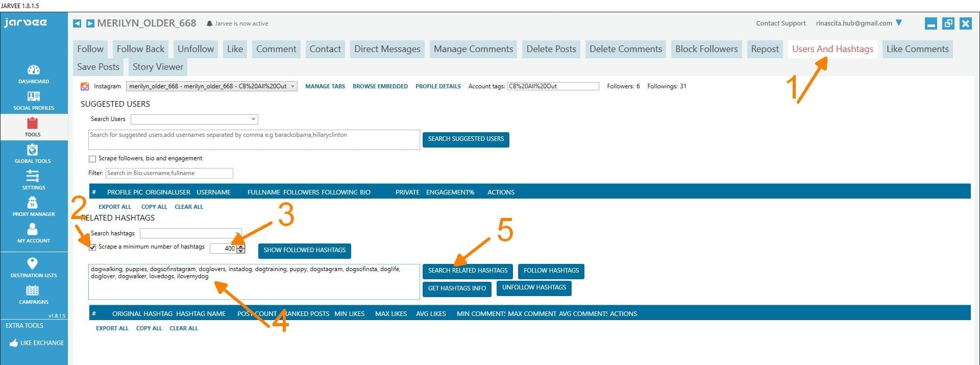This screenshot has height=365, width=980.
Task: Open the Settings sidebar icon
Action: click(x=33, y=180)
